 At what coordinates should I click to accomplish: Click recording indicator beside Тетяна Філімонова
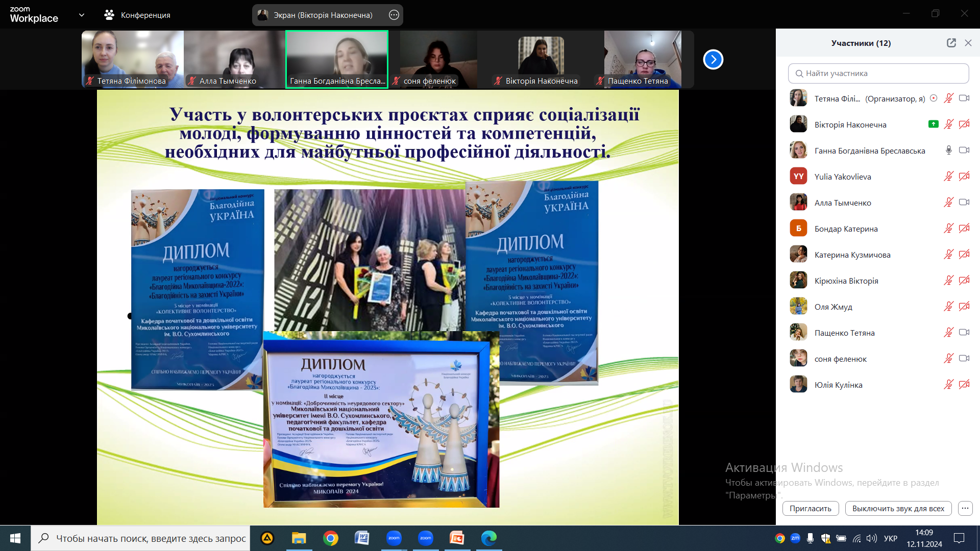(x=934, y=98)
